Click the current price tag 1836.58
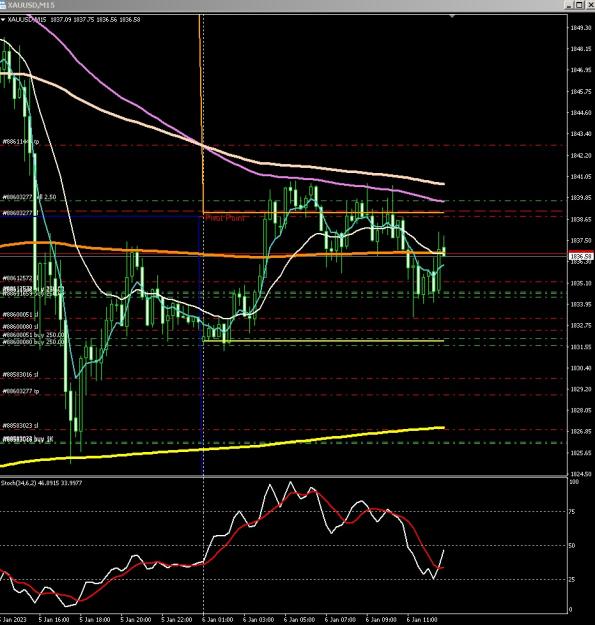The width and height of the screenshot is (595, 625). point(581,256)
